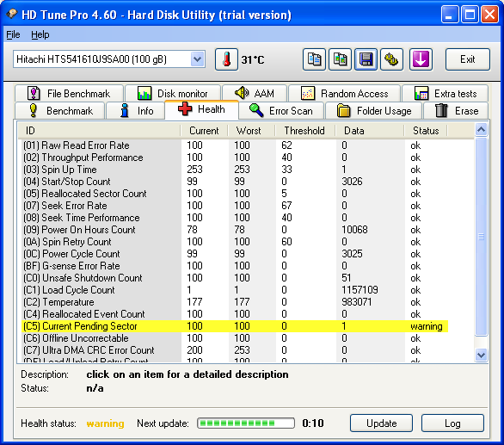Click the Worst column header

251,131
